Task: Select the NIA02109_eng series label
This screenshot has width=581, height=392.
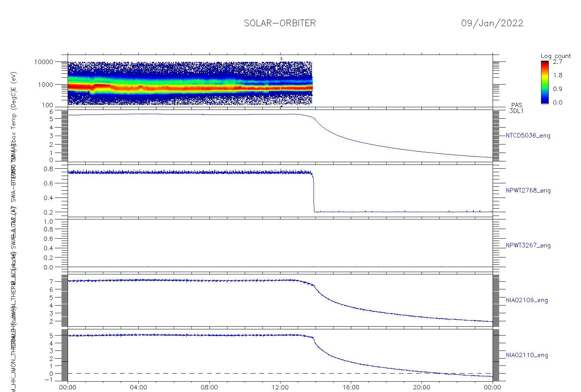Action: [x=527, y=301]
